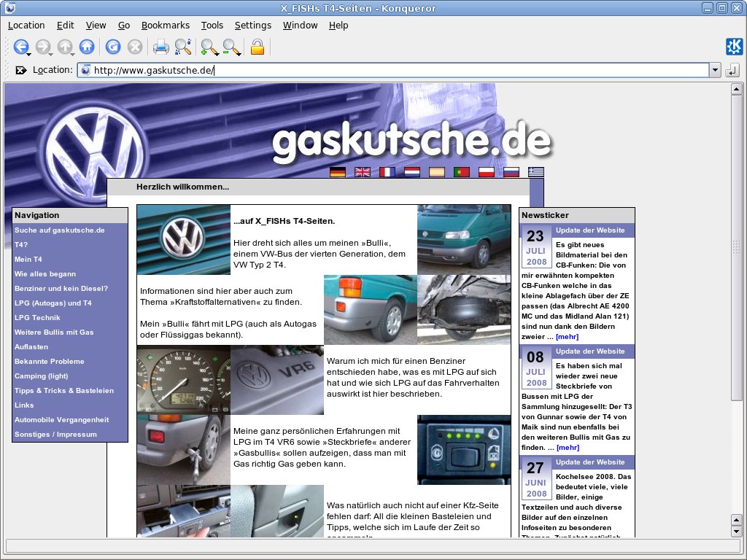Choose the Polish flag language icon
Screen dimensions: 747x560
486,172
